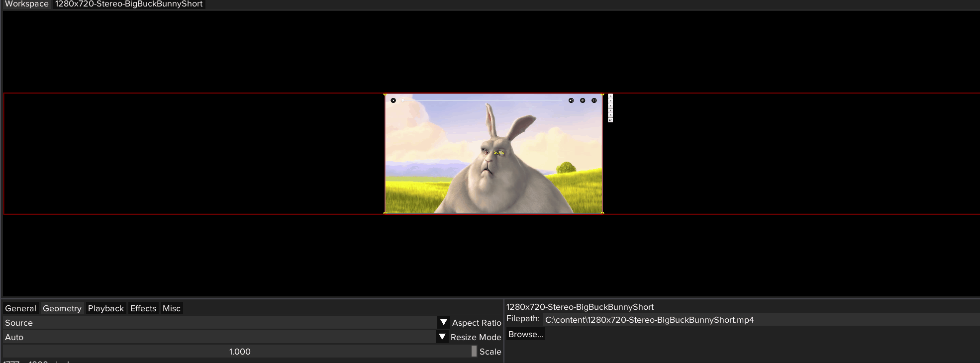Select the Workspace tab at top
Viewport: 980px width, 363px height.
tap(26, 4)
